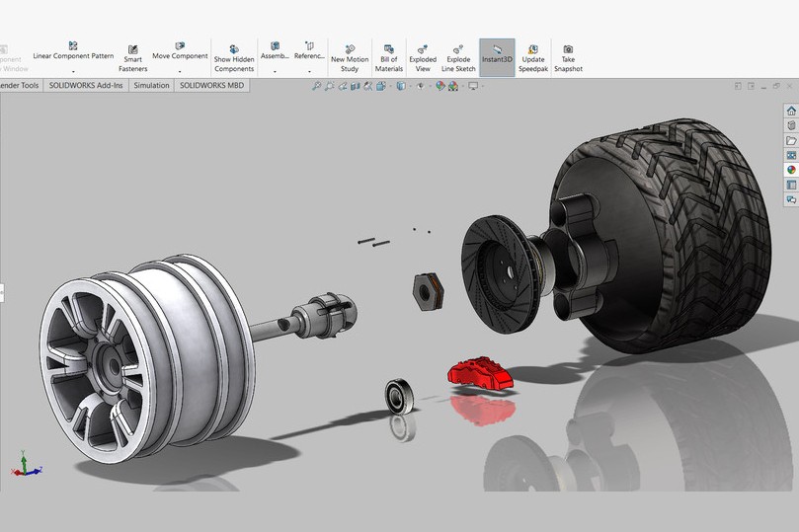
Task: Switch to SOLIDWORKS Add-Ins tab
Action: click(x=86, y=85)
